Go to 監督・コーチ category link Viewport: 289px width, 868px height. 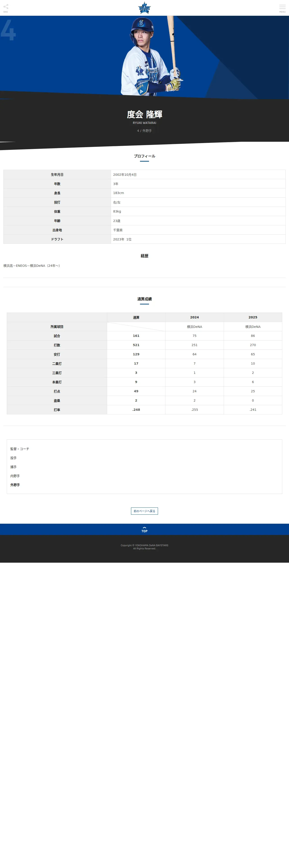pyautogui.click(x=20, y=449)
